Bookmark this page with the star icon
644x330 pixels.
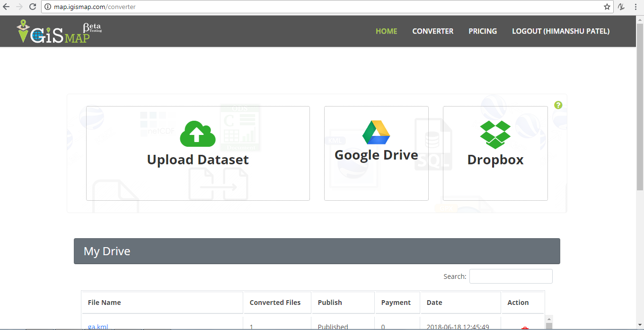tap(607, 7)
